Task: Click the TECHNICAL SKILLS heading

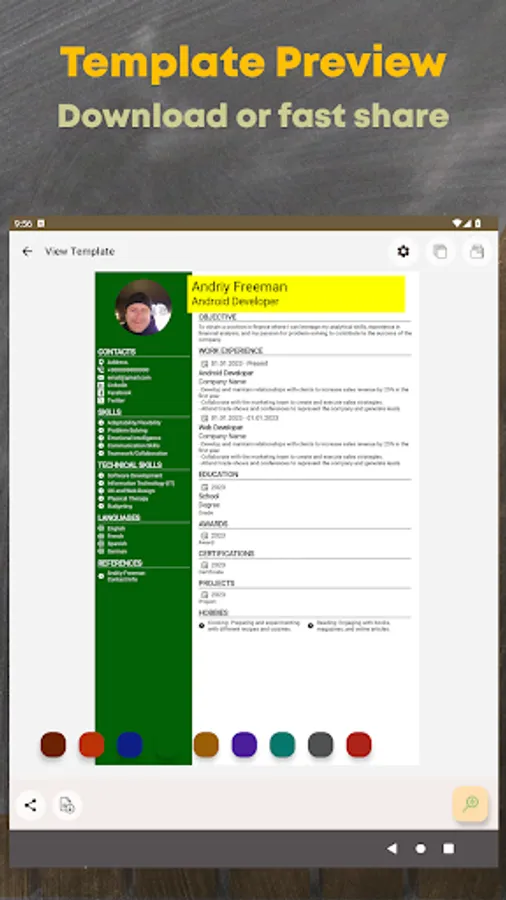Action: coord(130,465)
